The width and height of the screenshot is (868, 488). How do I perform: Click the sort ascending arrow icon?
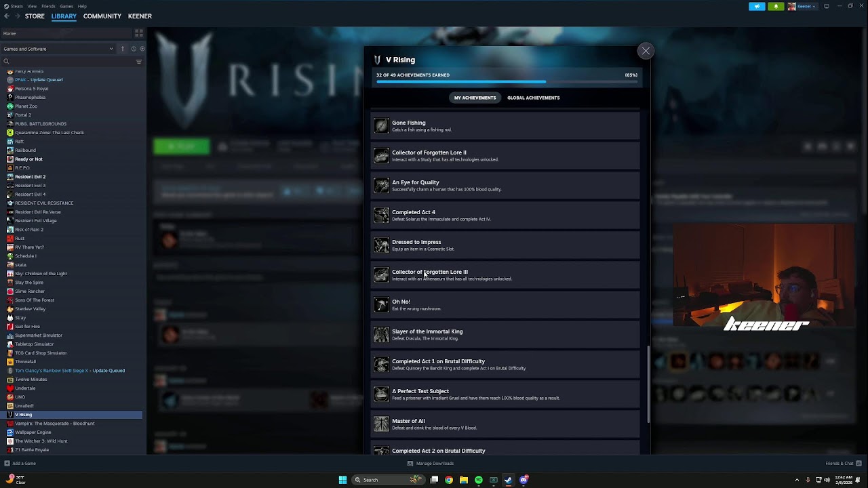[x=123, y=49]
